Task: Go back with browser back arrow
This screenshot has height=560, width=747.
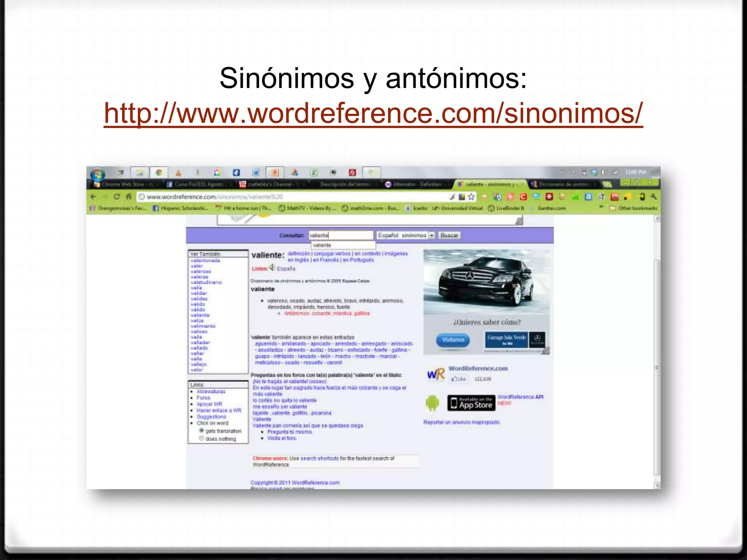Action: point(94,197)
